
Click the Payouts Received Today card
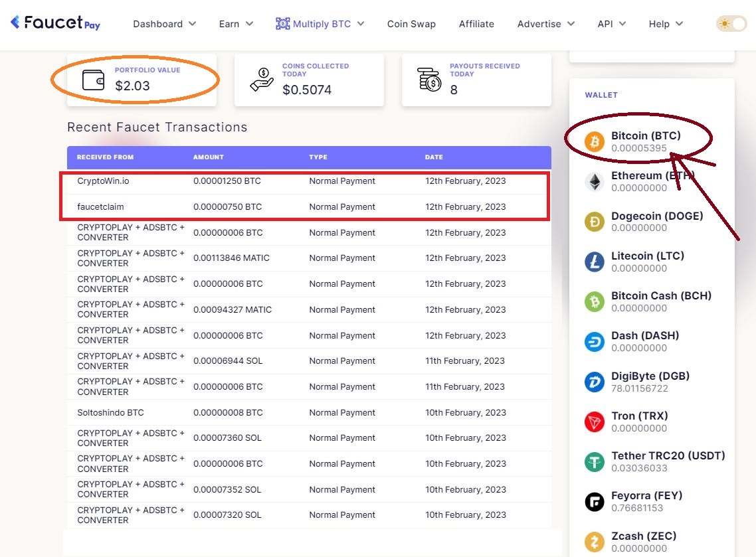pyautogui.click(x=476, y=80)
